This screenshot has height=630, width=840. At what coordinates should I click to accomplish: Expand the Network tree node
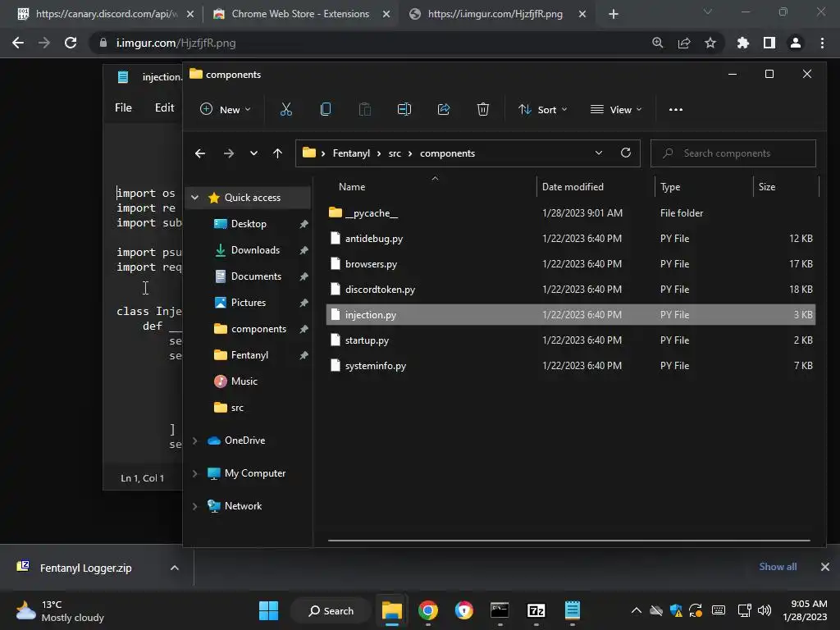tap(195, 506)
